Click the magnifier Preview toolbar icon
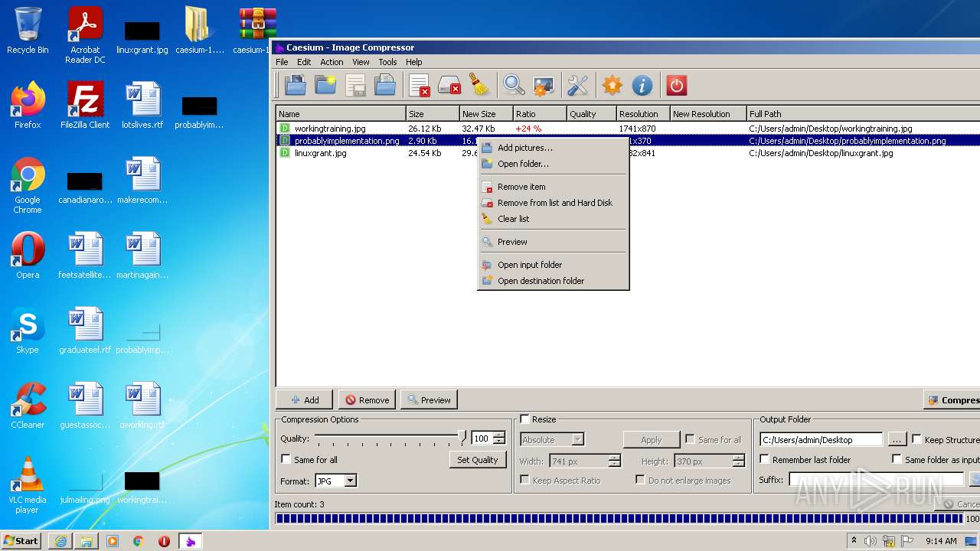 513,85
